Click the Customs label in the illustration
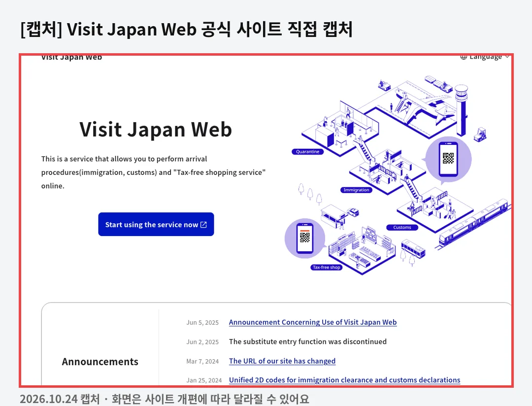The height and width of the screenshot is (406, 532). pos(402,228)
